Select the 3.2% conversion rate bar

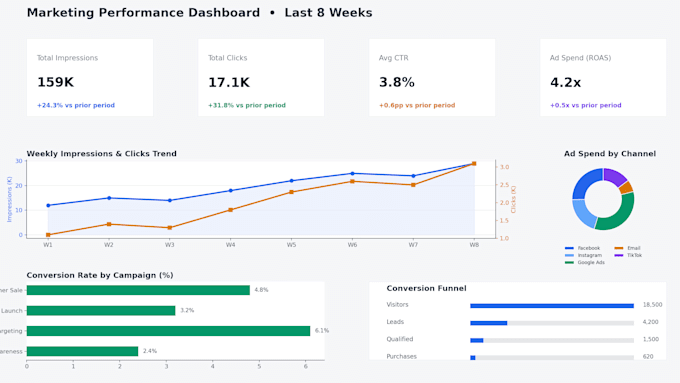point(101,311)
